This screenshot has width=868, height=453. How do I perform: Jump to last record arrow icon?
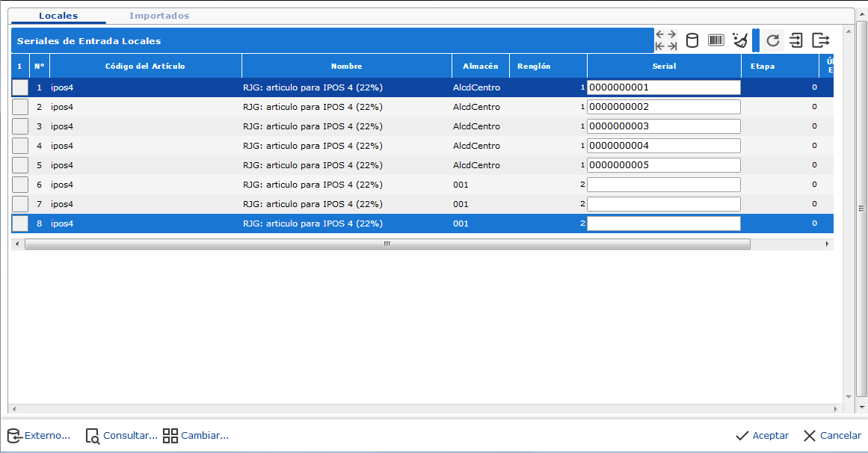[671, 46]
